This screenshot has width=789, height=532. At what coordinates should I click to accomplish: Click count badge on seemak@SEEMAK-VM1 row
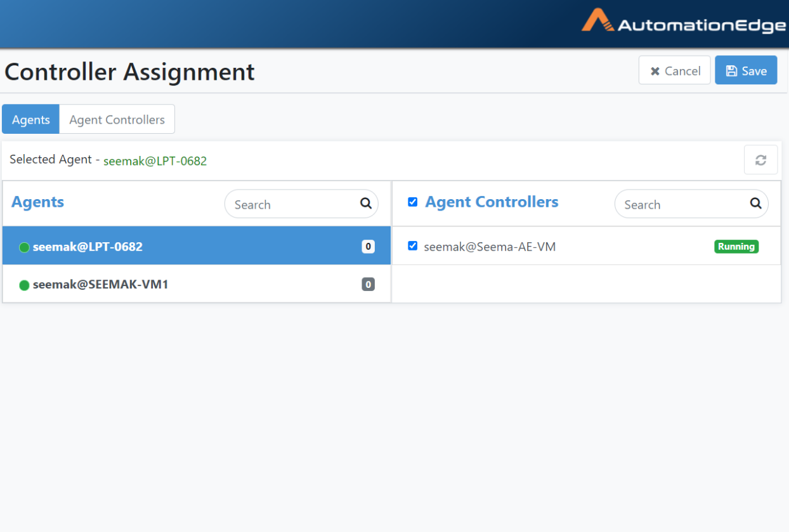(368, 285)
